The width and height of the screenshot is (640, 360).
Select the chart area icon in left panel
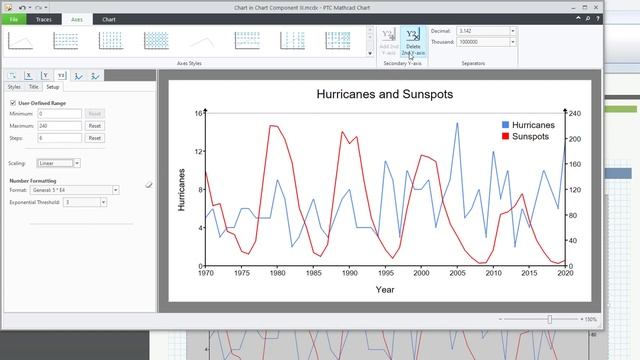coord(12,76)
